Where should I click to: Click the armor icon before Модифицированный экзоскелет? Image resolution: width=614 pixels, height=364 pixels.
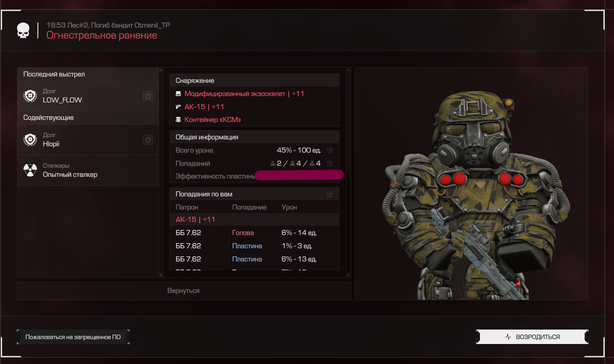[x=178, y=94]
